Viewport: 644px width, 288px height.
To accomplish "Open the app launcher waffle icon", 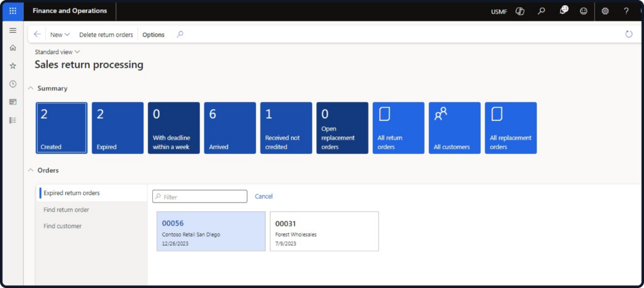I will (x=13, y=11).
